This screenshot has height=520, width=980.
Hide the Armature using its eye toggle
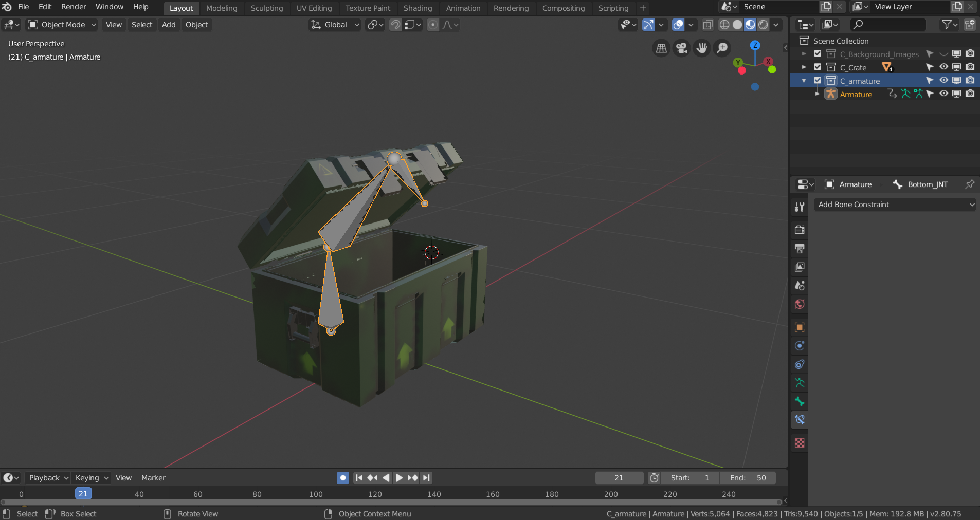(944, 94)
